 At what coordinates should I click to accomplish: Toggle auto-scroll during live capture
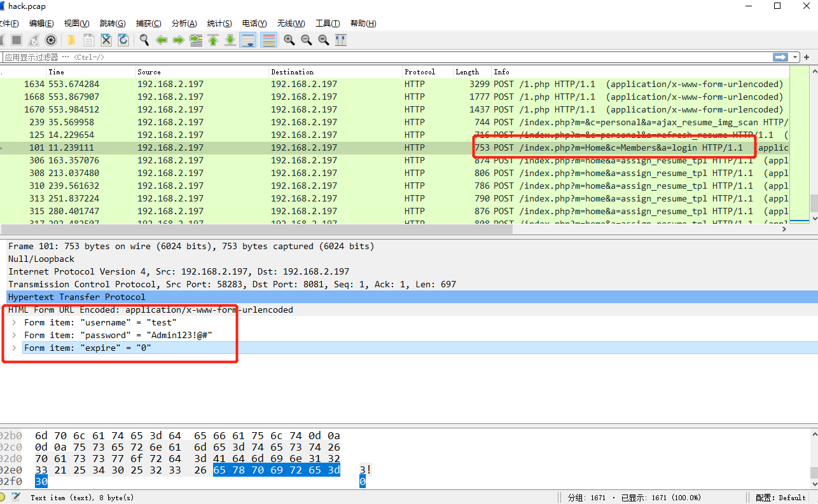(248, 40)
